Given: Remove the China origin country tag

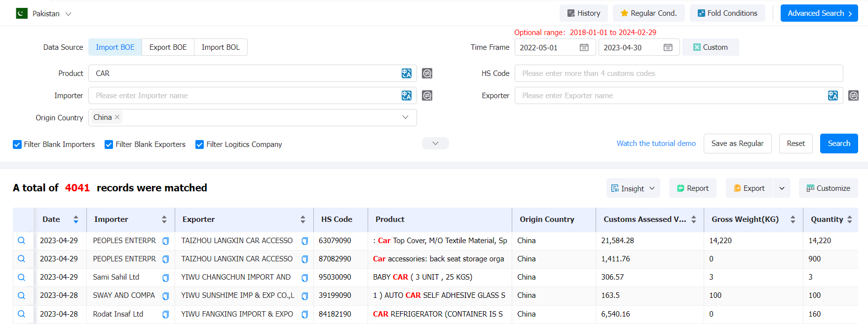Looking at the screenshot, I should click(117, 117).
